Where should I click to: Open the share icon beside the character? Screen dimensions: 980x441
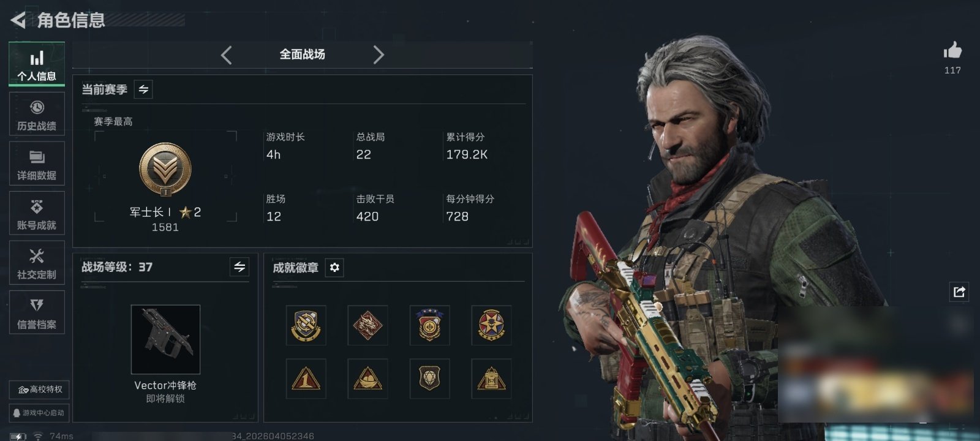coord(959,292)
